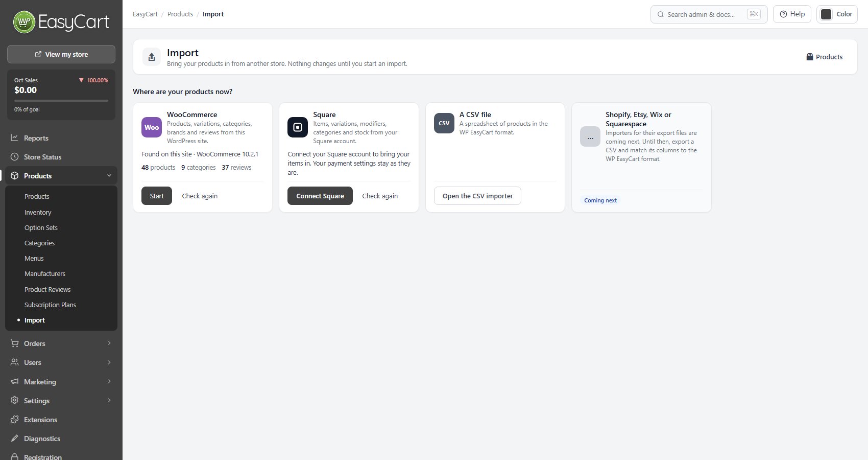Click Products in the breadcrumb
Screen dimensions: 868x460
180,14
